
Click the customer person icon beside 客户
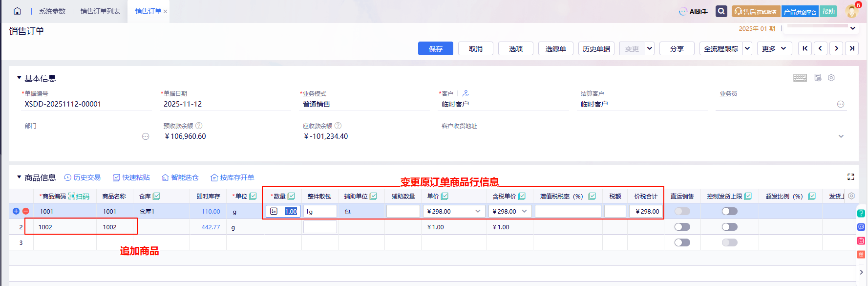point(466,93)
